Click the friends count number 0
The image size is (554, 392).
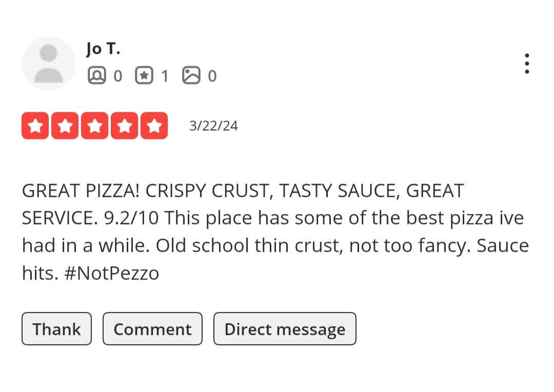tap(117, 76)
